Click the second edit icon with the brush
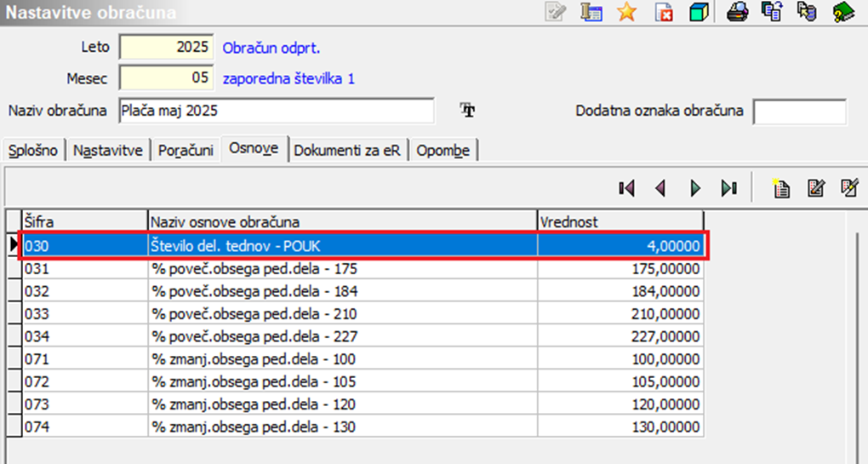Viewport: 868px width, 464px height. 850,189
